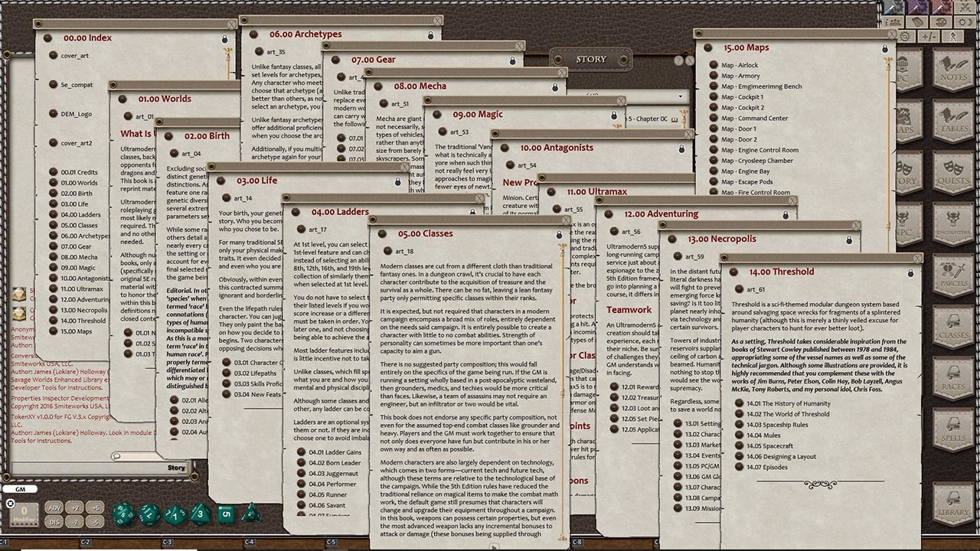This screenshot has height=551, width=980.
Task: Enable disadvantage with the DIS button
Action: click(53, 522)
